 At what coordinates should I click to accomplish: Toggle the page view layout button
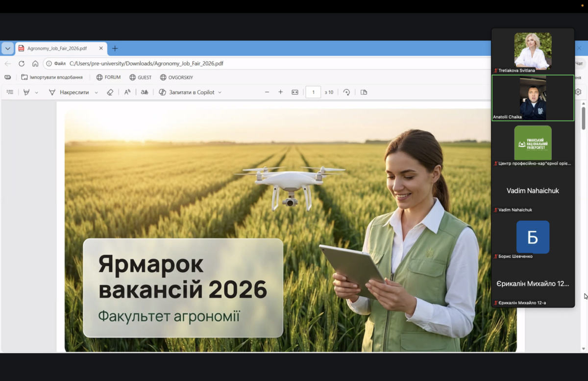click(364, 92)
